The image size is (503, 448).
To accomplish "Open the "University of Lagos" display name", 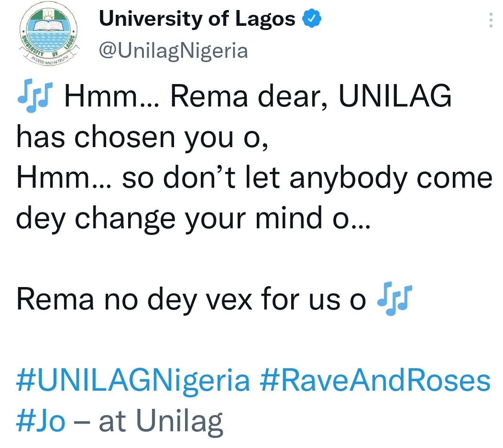I will [197, 19].
